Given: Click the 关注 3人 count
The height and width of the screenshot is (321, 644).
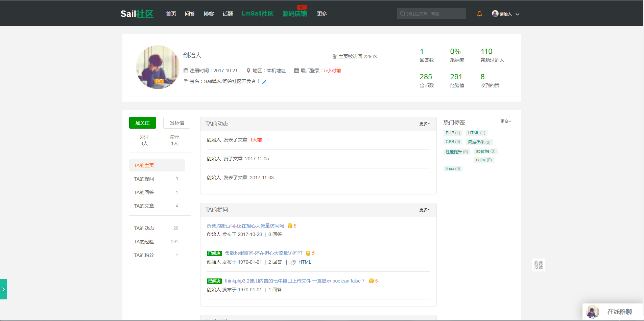Looking at the screenshot, I should (x=144, y=140).
